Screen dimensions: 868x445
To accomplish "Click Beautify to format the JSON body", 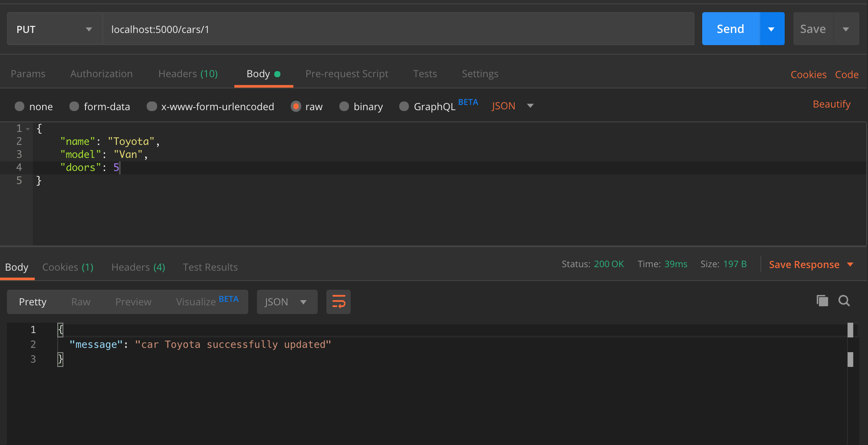I will pyautogui.click(x=831, y=104).
